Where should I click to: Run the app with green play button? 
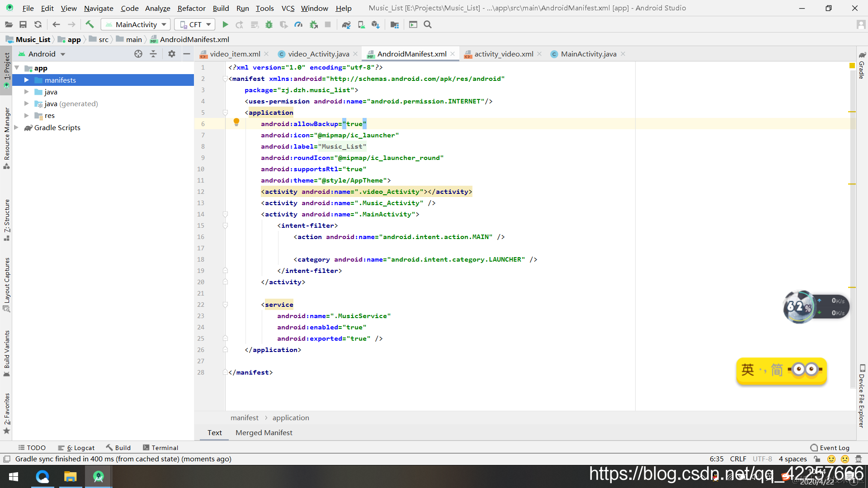225,24
